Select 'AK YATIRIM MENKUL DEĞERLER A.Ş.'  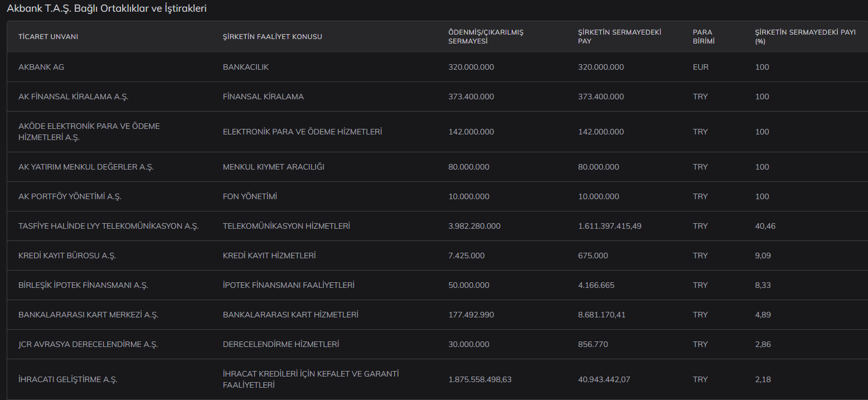click(x=86, y=167)
